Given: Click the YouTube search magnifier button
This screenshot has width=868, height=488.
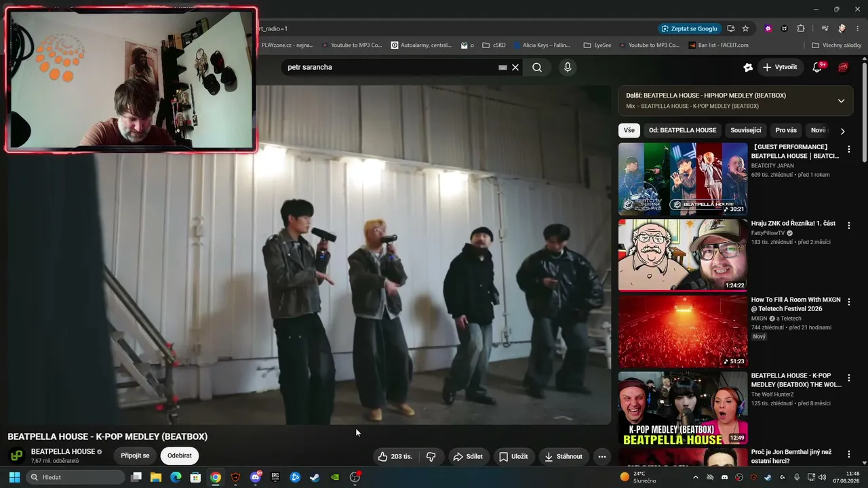Looking at the screenshot, I should point(537,67).
